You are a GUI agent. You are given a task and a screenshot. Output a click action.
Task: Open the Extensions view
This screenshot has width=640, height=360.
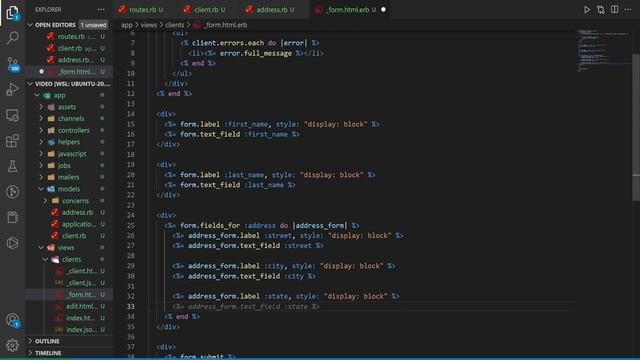pos(12,141)
